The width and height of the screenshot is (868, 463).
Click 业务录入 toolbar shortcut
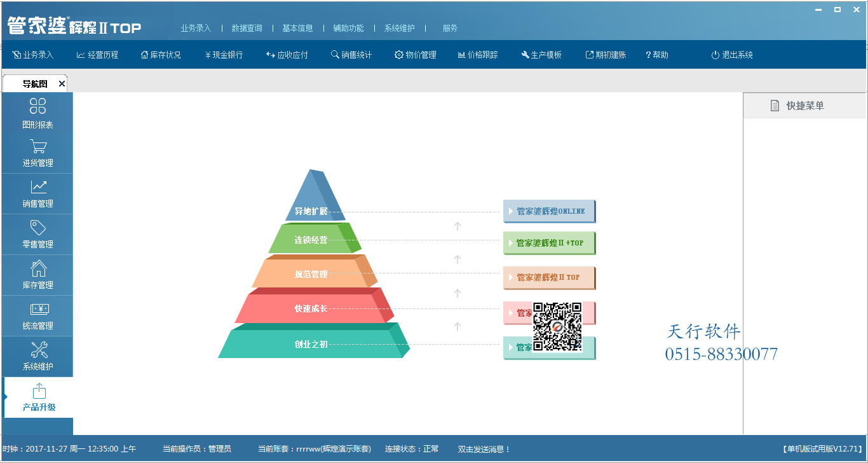coord(33,55)
